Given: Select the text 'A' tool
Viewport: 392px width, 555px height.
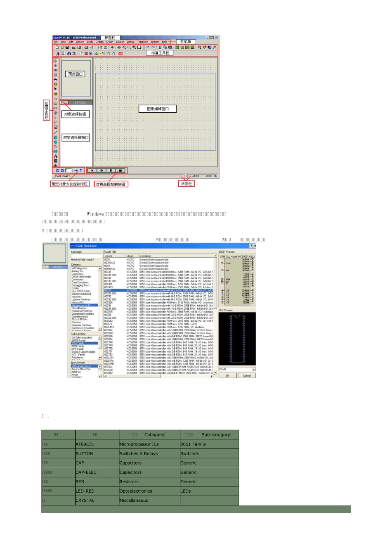Looking at the screenshot, I should 56,156.
